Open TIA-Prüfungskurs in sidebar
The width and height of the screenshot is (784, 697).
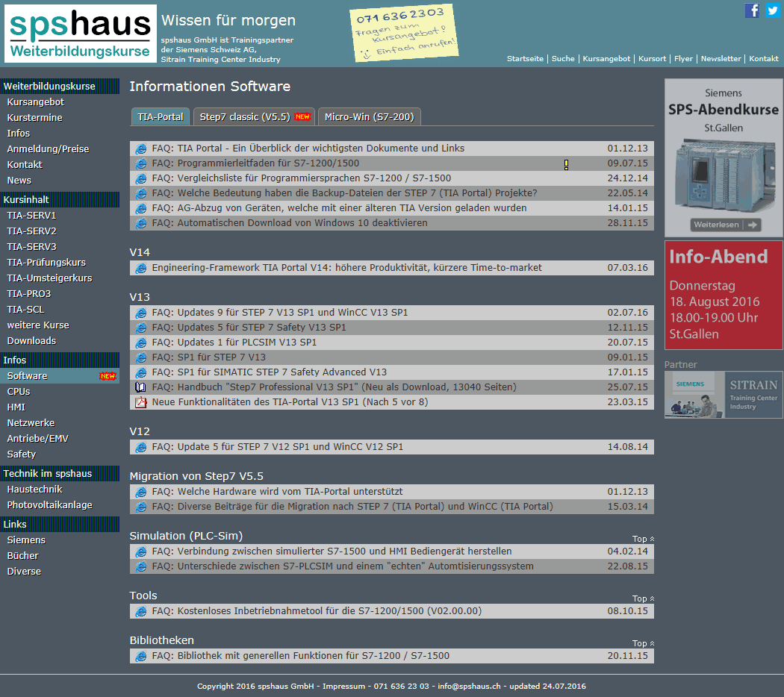46,263
